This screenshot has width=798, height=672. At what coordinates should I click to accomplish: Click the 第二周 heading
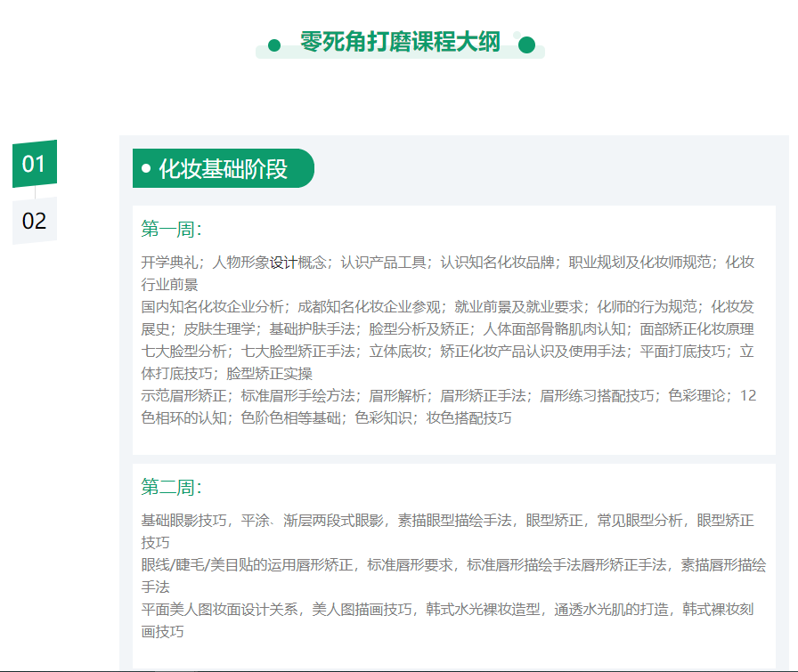pyautogui.click(x=171, y=487)
